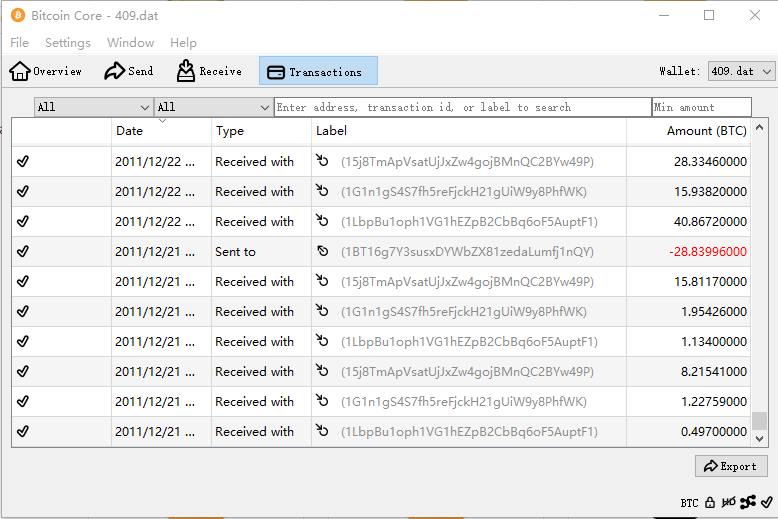The image size is (778, 519).
Task: Sort by Amount (BTC) column header
Action: click(x=706, y=131)
